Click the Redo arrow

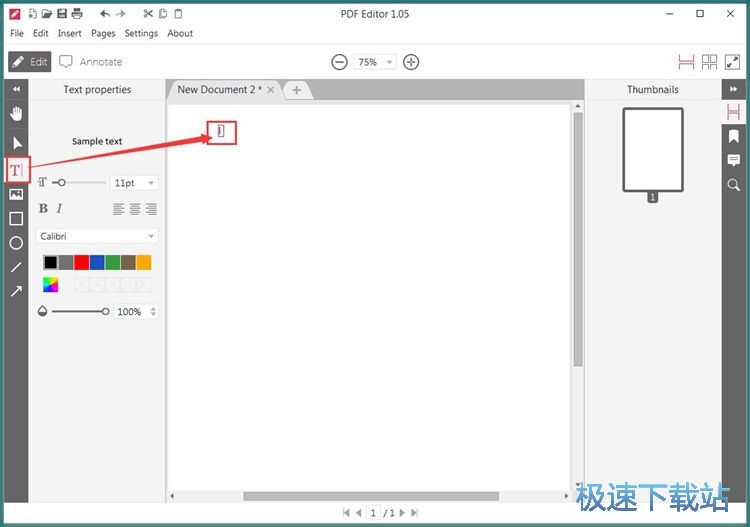[x=120, y=13]
